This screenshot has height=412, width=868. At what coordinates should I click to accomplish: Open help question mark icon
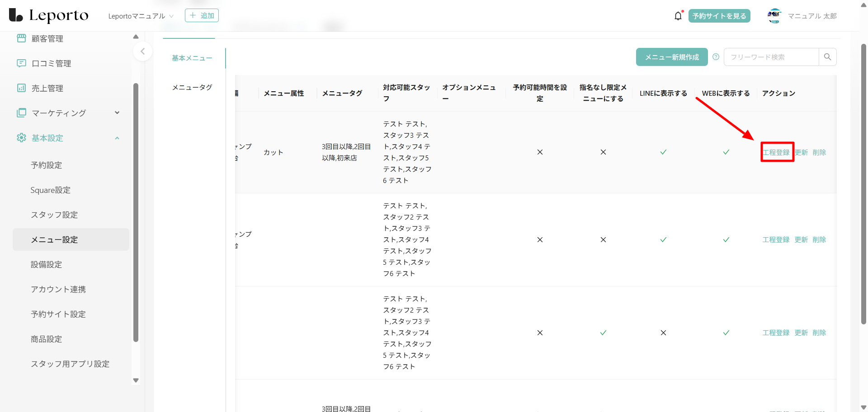click(x=716, y=57)
